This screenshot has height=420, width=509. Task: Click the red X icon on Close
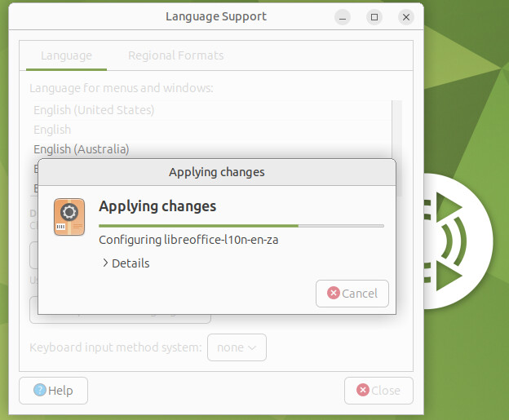coord(363,390)
